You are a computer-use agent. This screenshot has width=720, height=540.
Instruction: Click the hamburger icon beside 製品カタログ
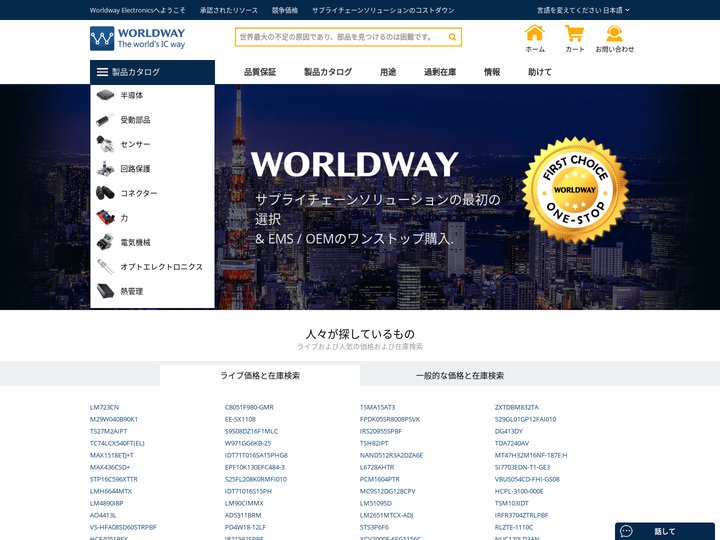click(102, 72)
